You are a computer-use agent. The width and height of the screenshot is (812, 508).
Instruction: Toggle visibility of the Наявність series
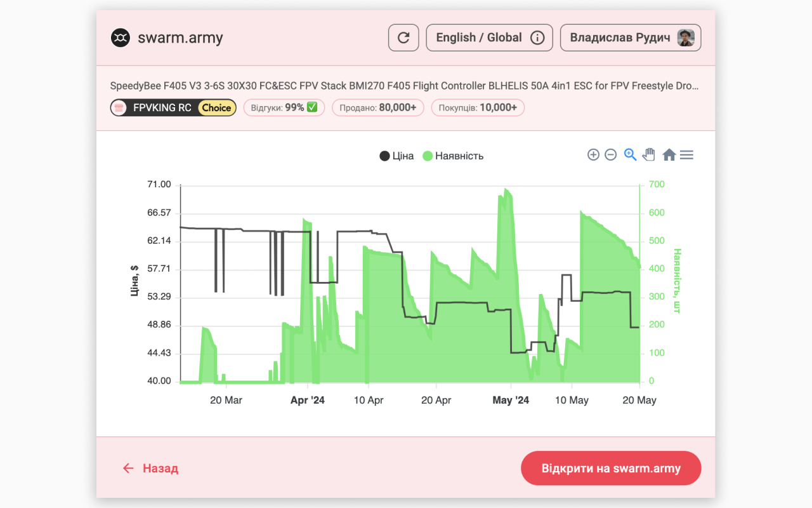[452, 156]
